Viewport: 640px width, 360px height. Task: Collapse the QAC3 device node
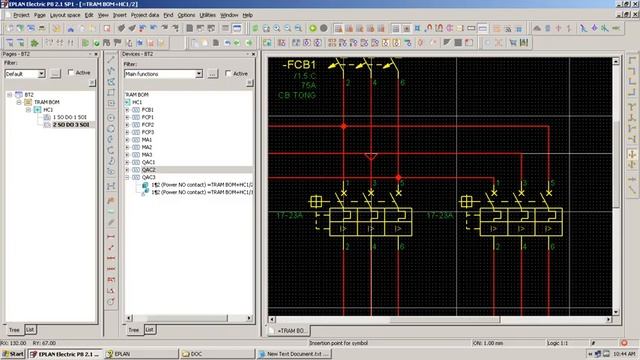pyautogui.click(x=127, y=177)
